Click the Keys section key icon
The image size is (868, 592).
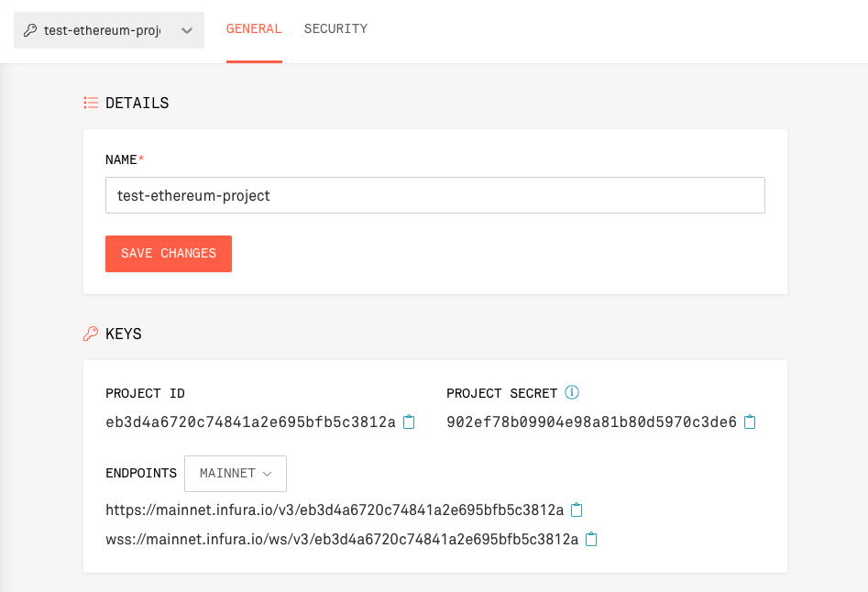91,334
